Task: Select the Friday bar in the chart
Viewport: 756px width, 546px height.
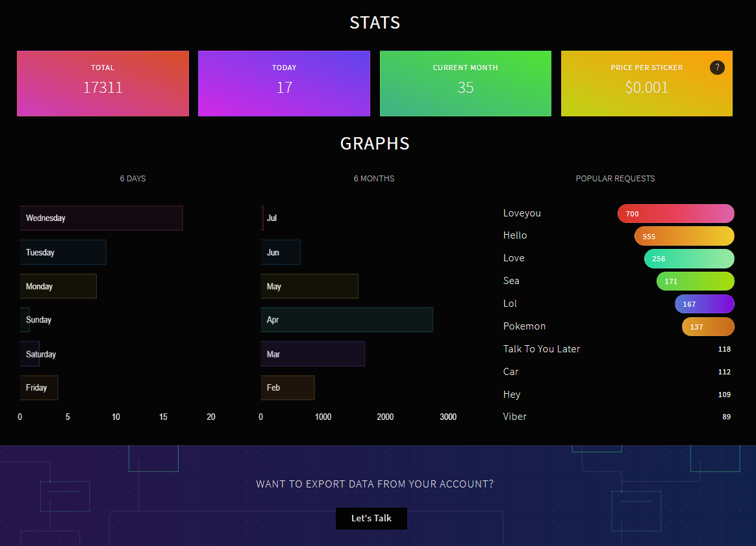Action: tap(38, 388)
